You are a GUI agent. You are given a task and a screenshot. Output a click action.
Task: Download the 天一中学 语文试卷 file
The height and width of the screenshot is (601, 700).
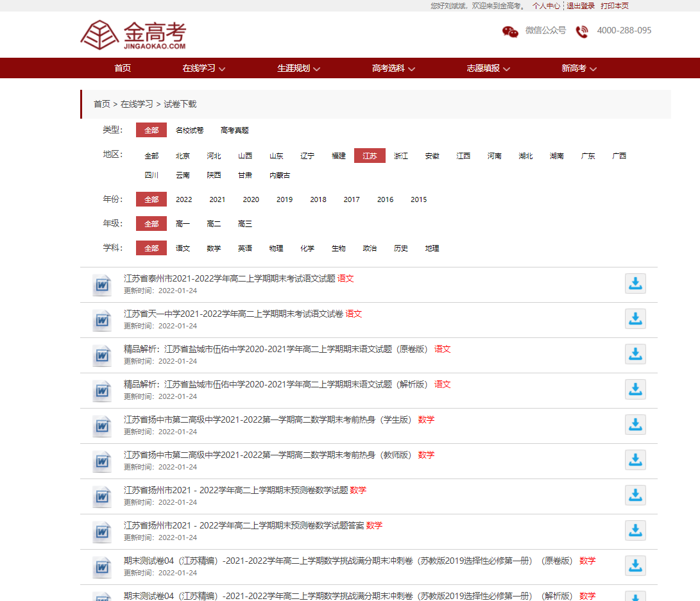635,319
